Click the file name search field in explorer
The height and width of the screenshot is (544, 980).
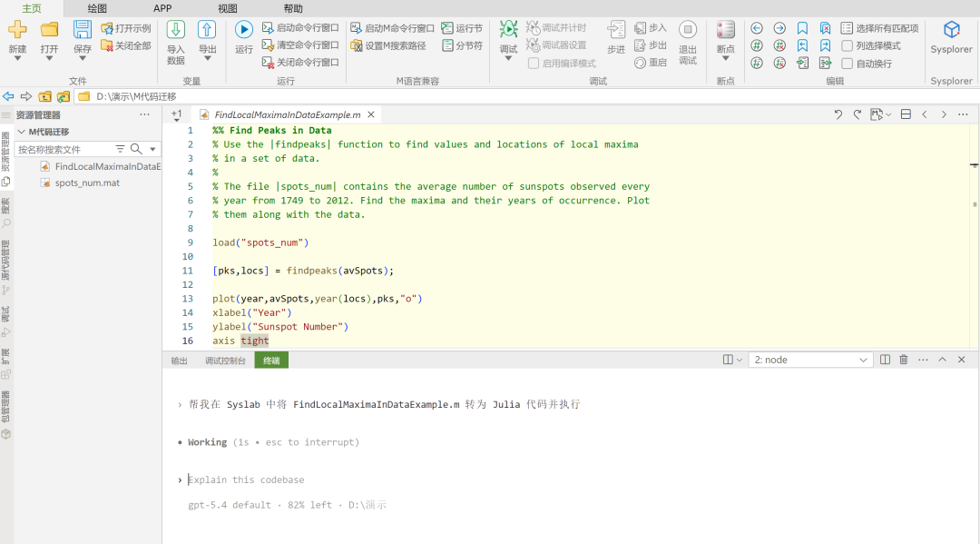64,150
